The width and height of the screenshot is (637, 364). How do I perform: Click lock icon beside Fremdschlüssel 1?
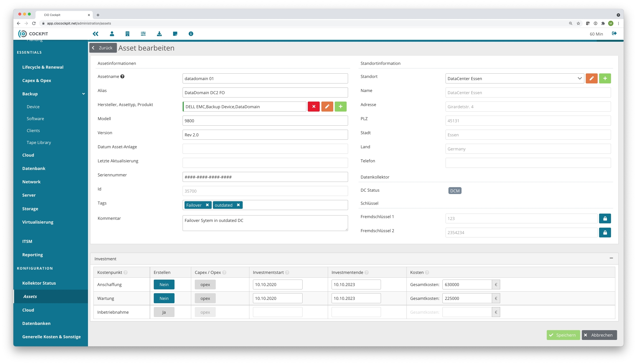click(x=605, y=219)
